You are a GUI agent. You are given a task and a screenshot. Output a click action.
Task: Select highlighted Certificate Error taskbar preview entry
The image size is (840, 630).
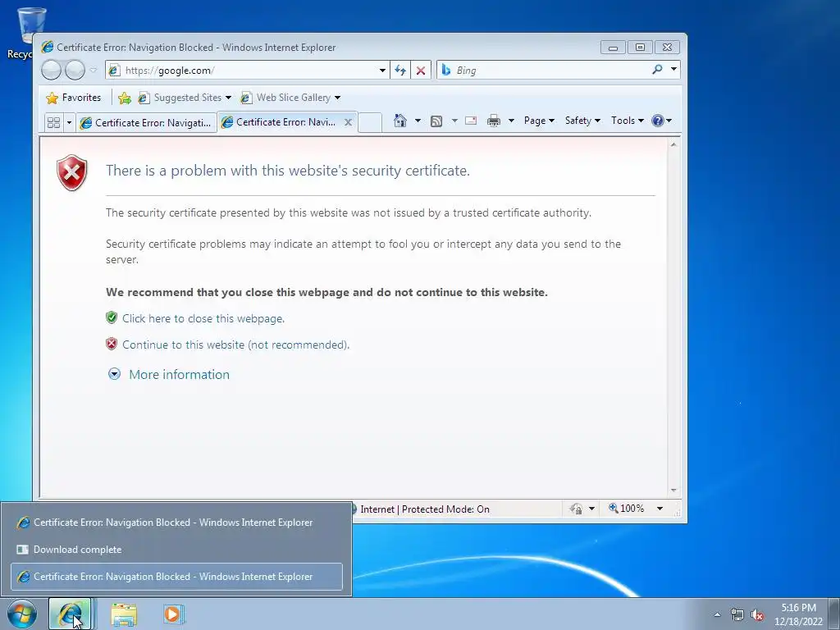(x=176, y=577)
